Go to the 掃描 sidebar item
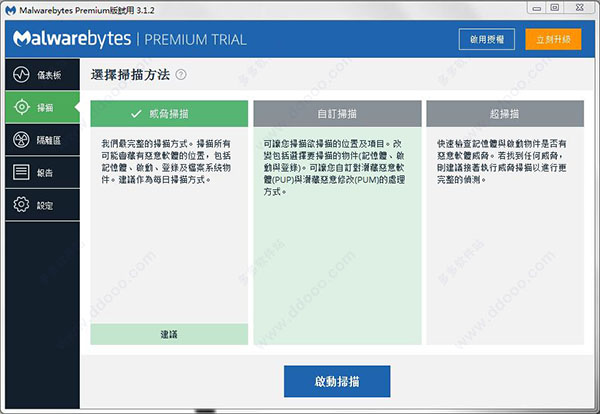This screenshot has width=600, height=414. point(42,108)
